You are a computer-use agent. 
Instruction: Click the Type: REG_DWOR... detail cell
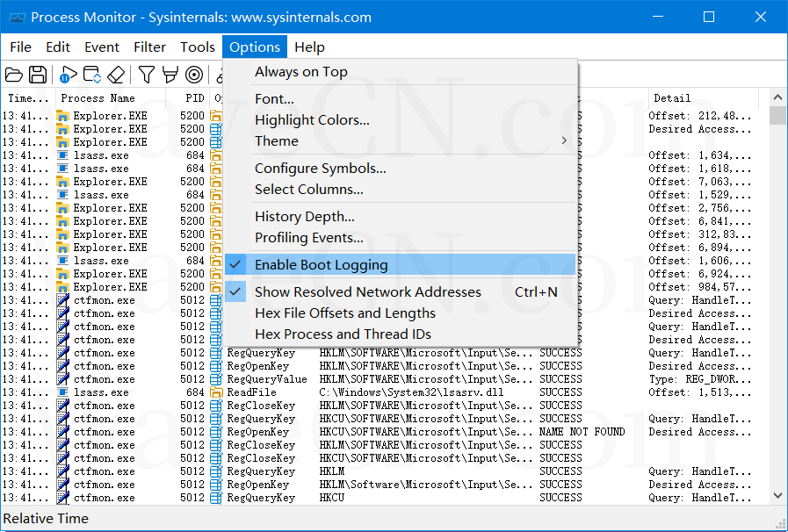tap(699, 379)
